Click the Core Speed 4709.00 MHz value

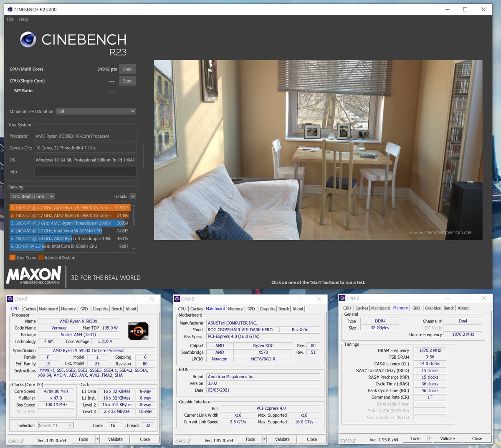coord(56,391)
